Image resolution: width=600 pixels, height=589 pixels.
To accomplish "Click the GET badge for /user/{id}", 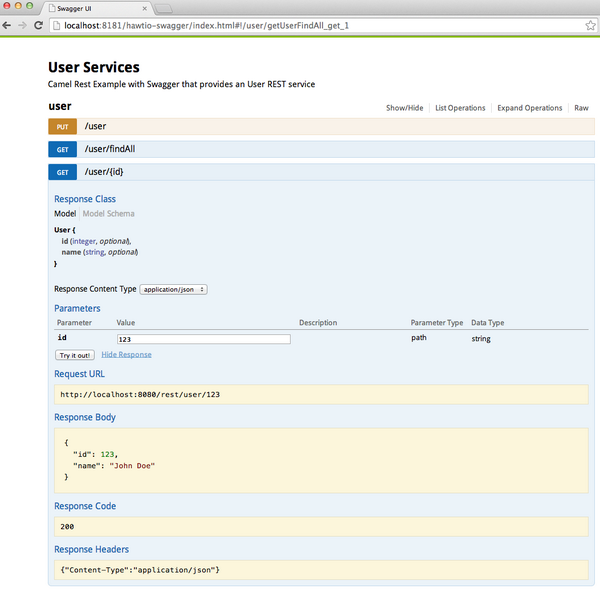I will point(62,172).
